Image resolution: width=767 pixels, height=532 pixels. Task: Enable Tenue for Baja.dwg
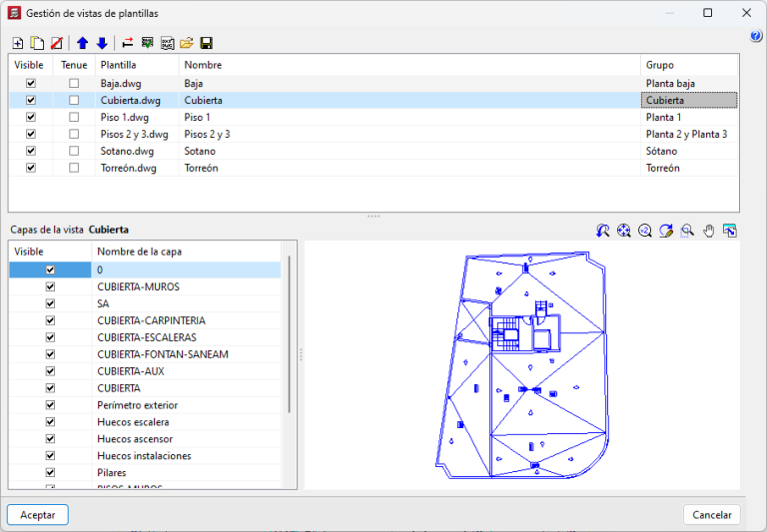[x=74, y=83]
